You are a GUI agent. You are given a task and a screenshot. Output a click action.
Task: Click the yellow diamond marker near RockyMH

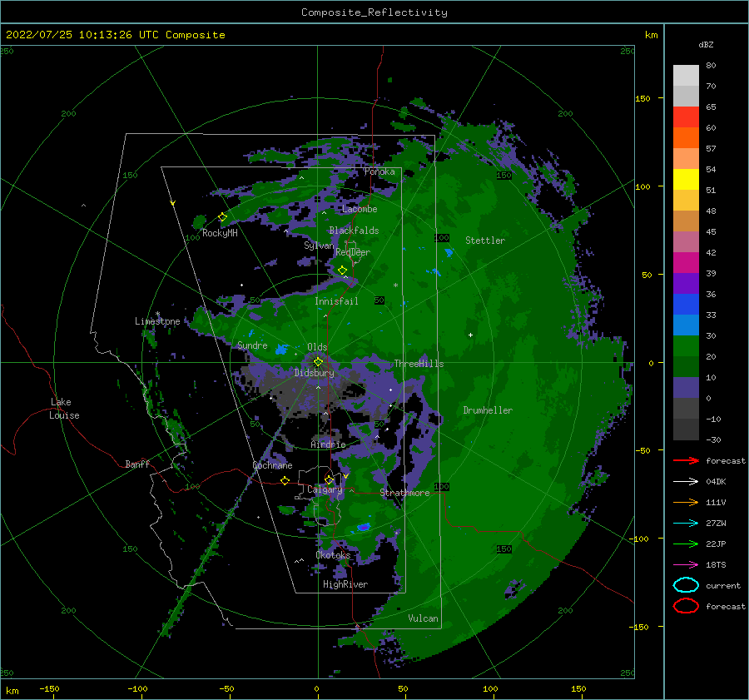pos(222,217)
